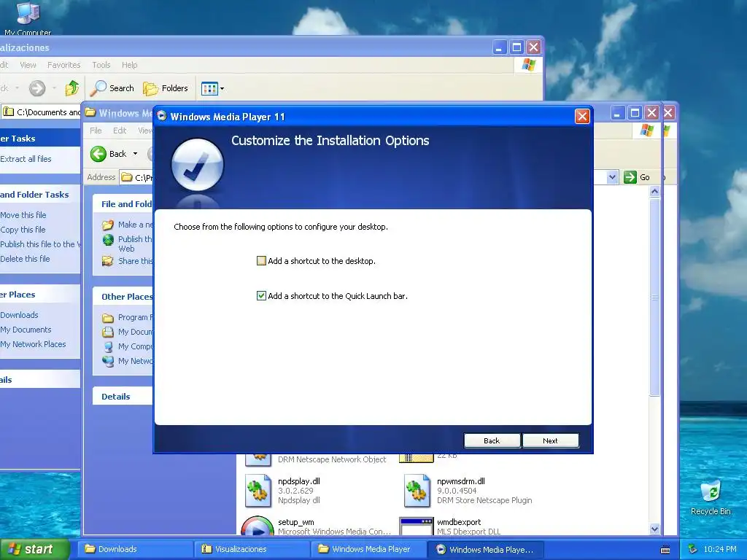Uncheck Add a shortcut to Quick Launch bar

(x=261, y=296)
